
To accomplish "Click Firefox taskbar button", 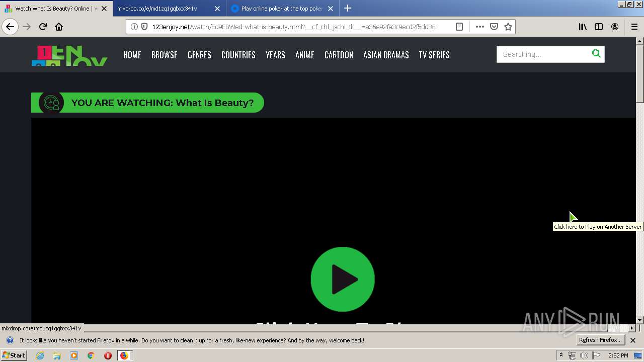I will [x=124, y=355].
